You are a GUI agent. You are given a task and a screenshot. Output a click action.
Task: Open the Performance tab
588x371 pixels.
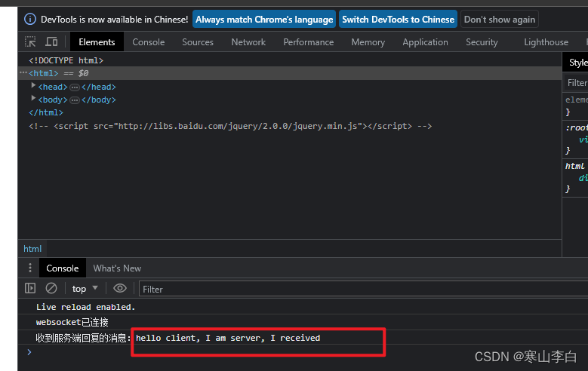click(308, 42)
